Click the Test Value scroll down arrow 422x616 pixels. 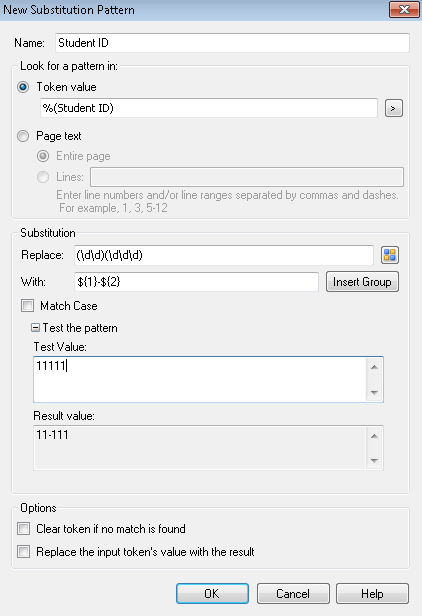[374, 392]
